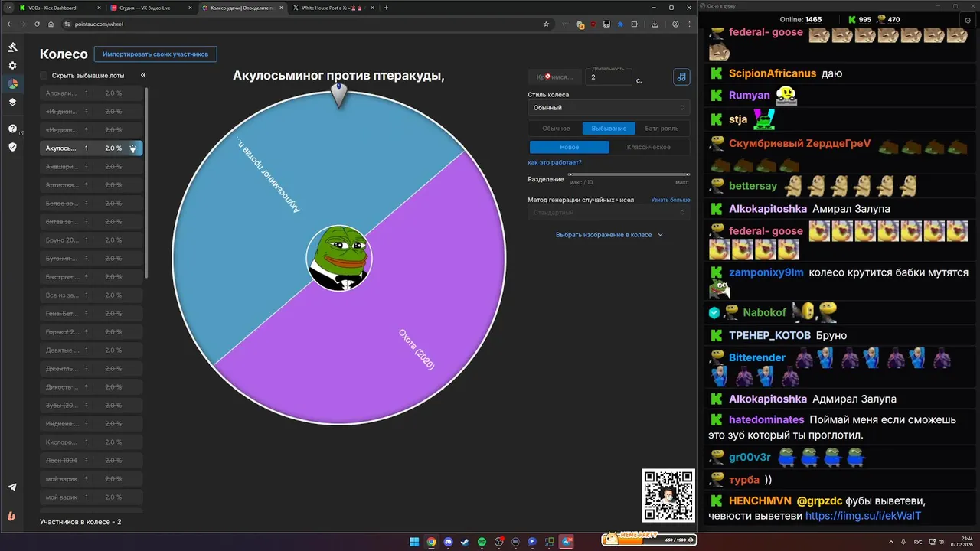Select the 'Обычное' wheel mode

556,129
